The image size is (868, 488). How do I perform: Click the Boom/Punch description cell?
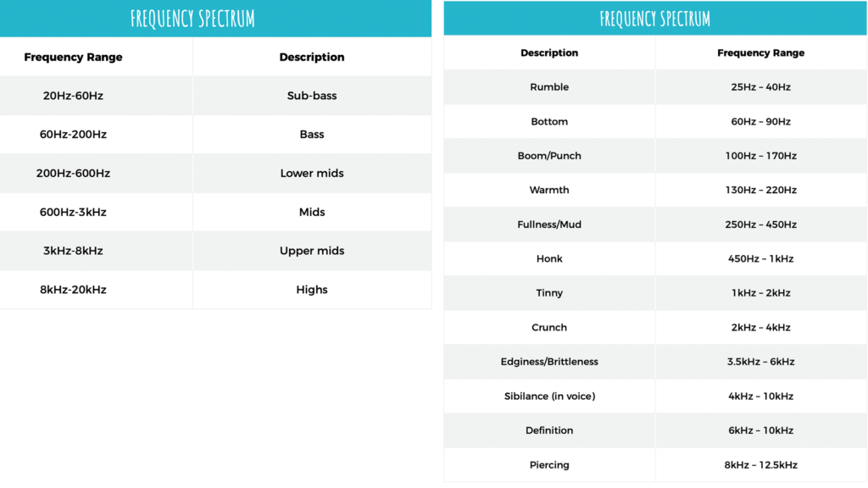click(549, 156)
